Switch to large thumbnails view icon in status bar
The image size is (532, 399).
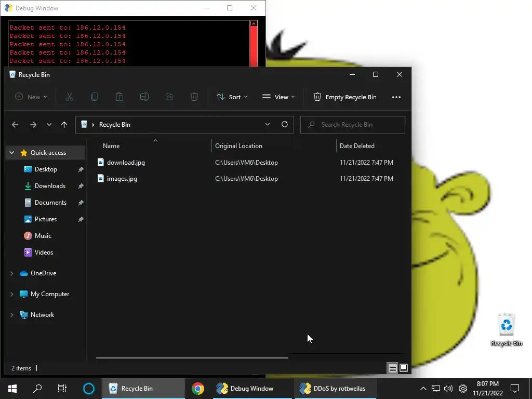click(x=403, y=368)
